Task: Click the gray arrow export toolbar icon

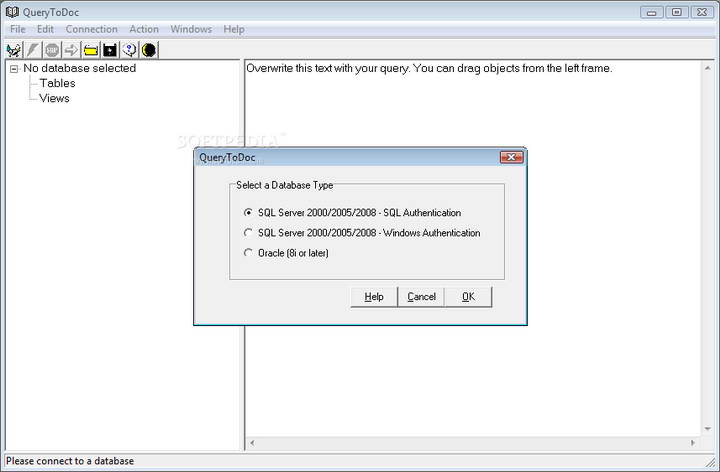Action: pyautogui.click(x=72, y=50)
